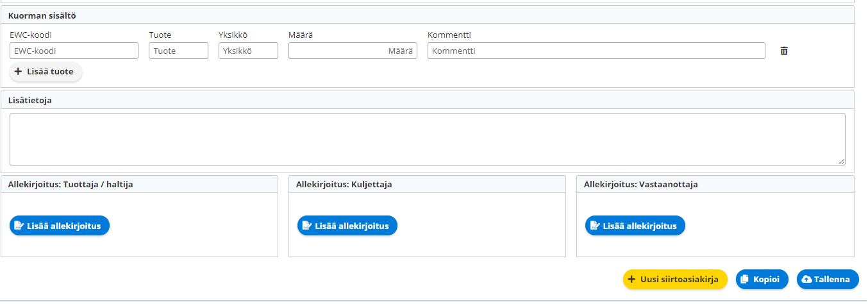Add signature for Tuottaja / haltija
The height and width of the screenshot is (304, 868).
click(x=60, y=226)
